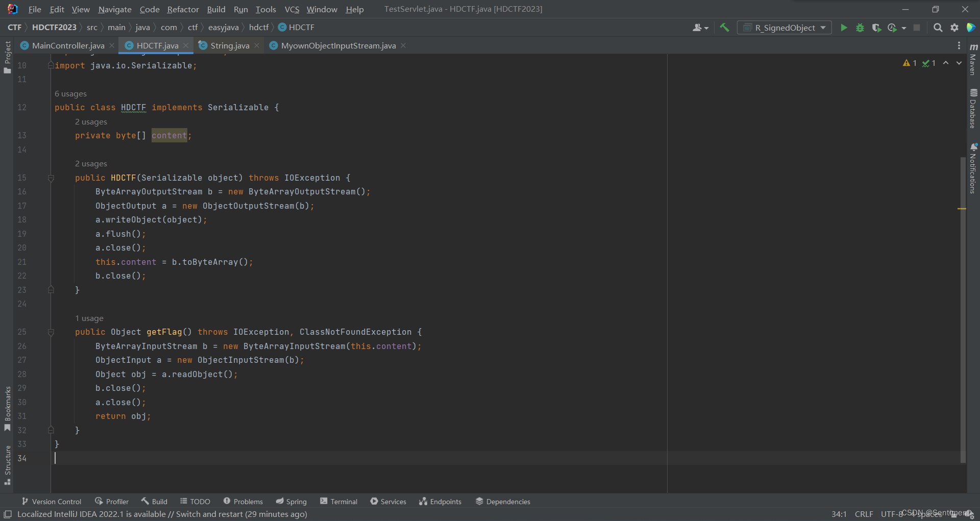Click the JetBrains toolbox colored icon

pyautogui.click(x=971, y=28)
